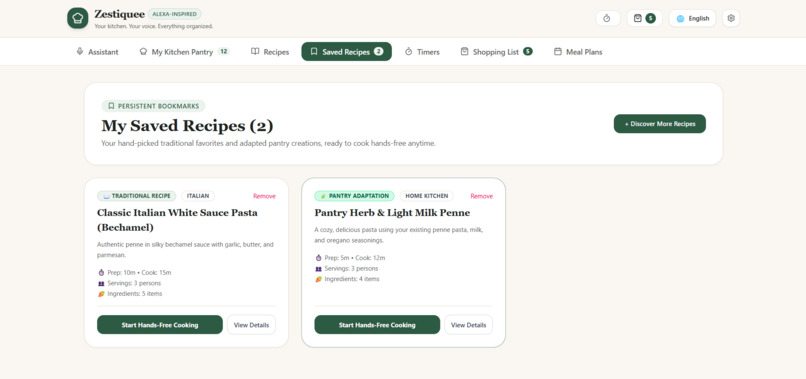Click the Classic Italian White Sauce Pasta title

coord(177,220)
